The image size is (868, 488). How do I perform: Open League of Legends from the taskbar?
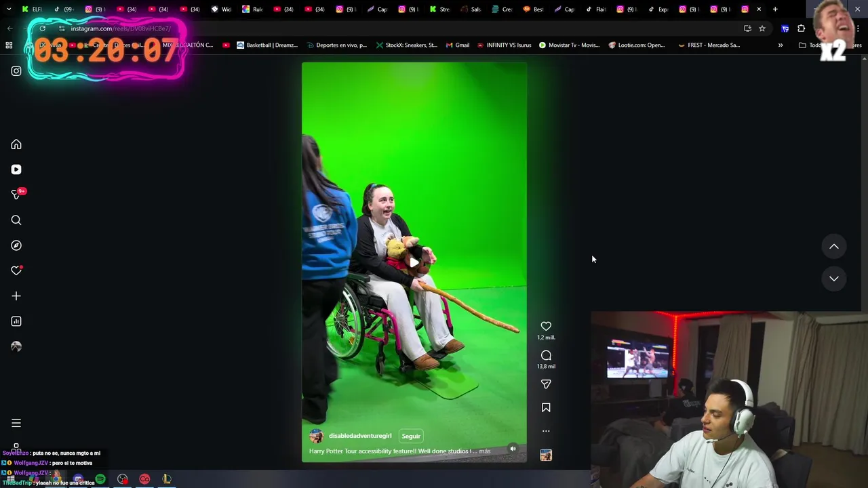click(166, 479)
